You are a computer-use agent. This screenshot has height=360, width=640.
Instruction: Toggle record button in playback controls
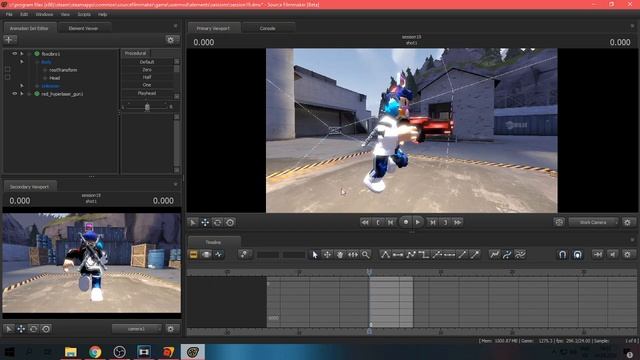point(405,222)
